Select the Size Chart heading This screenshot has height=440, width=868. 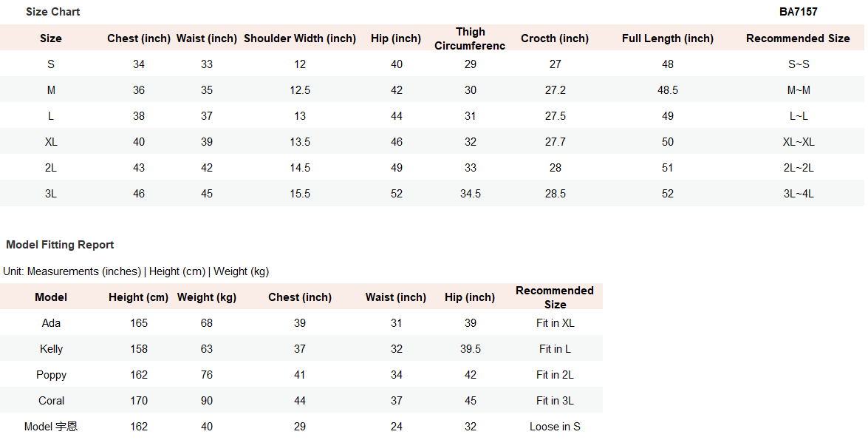click(x=52, y=12)
